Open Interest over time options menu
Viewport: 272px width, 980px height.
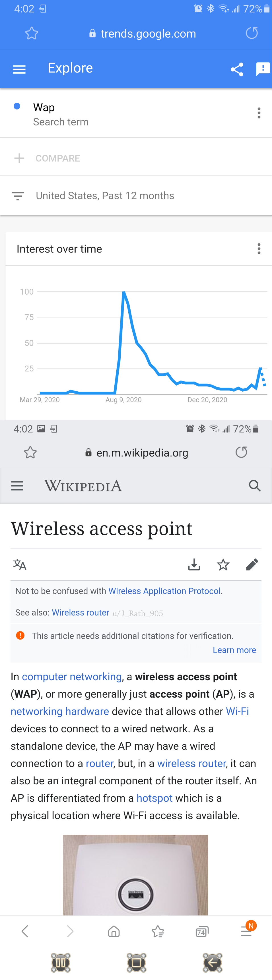point(259,249)
